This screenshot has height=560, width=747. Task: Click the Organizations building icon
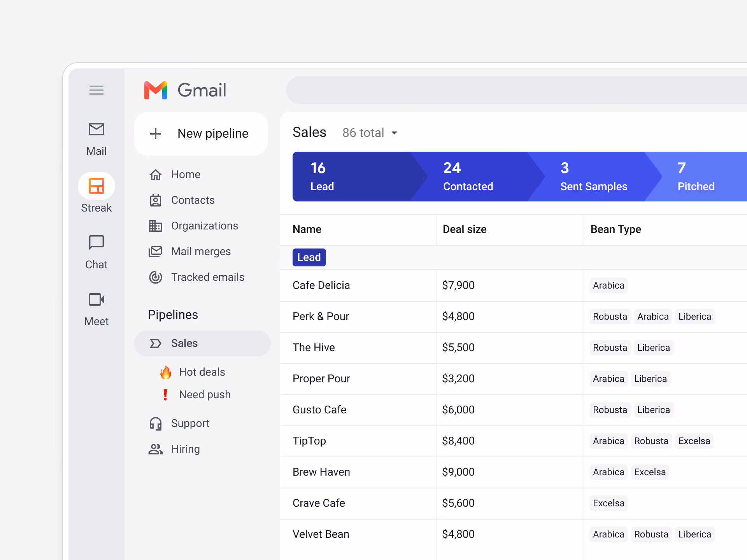(156, 226)
